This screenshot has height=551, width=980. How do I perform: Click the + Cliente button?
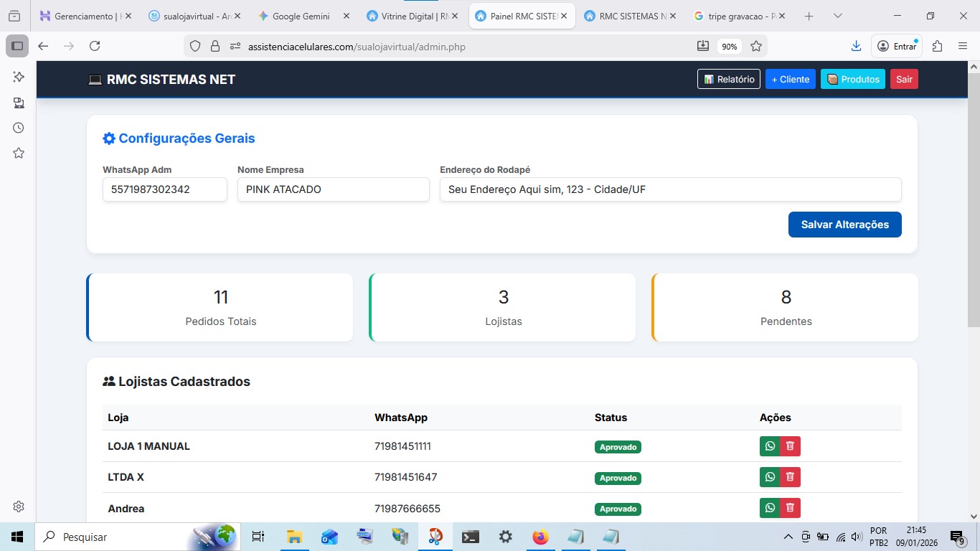coord(790,79)
